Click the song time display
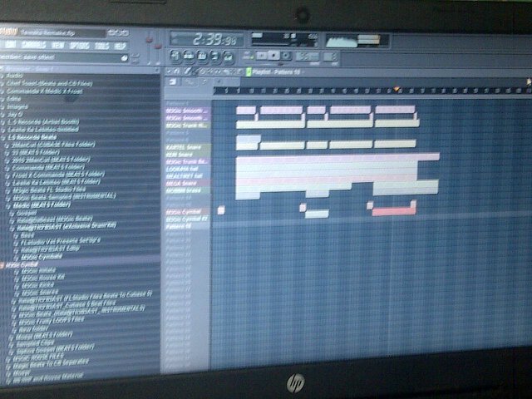 pos(207,39)
